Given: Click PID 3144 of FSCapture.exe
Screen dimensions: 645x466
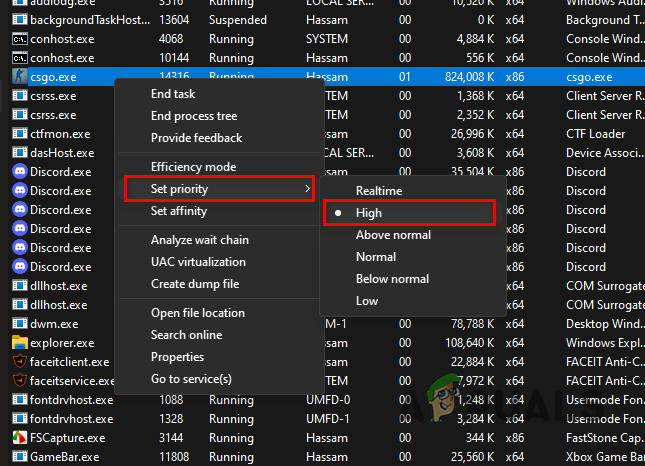Looking at the screenshot, I should point(171,438).
